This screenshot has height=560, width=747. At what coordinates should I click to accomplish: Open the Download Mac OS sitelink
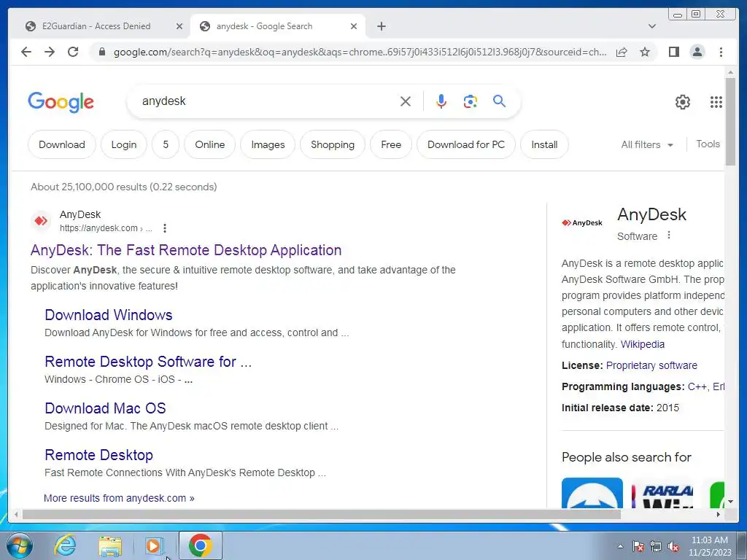pyautogui.click(x=105, y=408)
